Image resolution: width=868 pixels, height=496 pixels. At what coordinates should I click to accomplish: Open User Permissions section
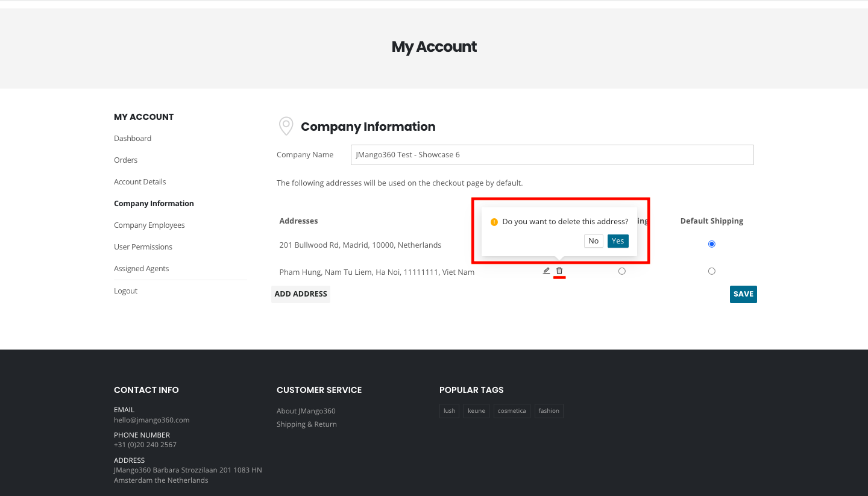coord(143,247)
